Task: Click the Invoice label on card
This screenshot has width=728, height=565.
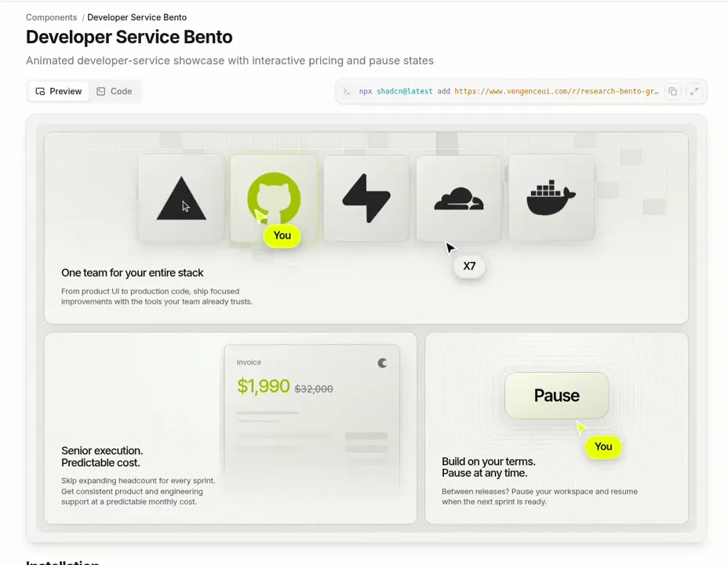Action: tap(249, 362)
